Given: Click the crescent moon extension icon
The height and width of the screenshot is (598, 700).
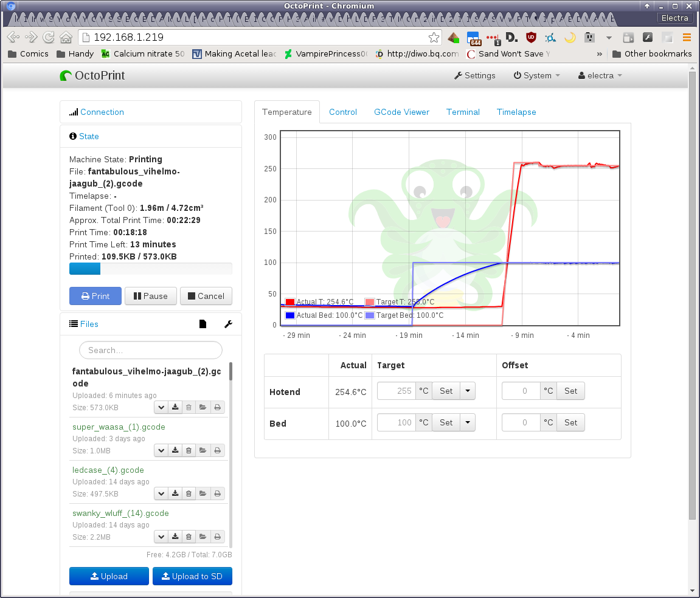Looking at the screenshot, I should 570,38.
